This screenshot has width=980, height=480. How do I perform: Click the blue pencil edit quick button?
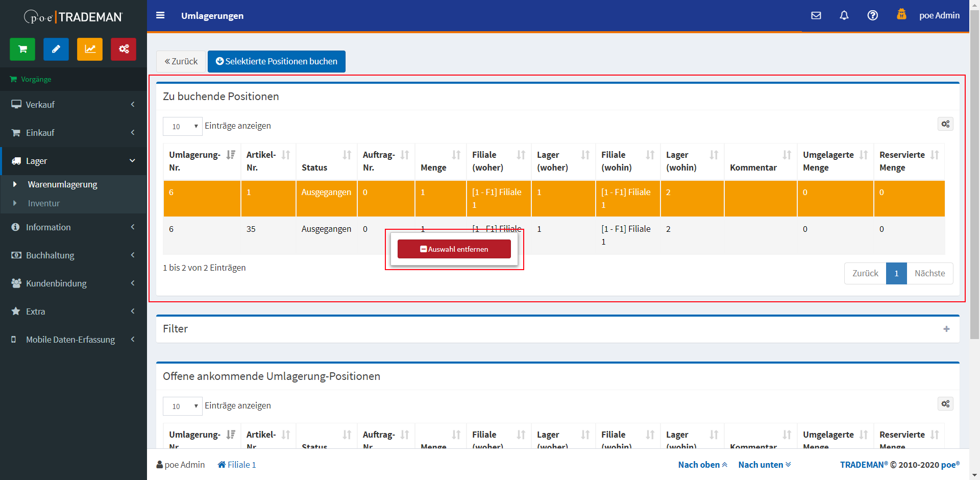(56, 50)
